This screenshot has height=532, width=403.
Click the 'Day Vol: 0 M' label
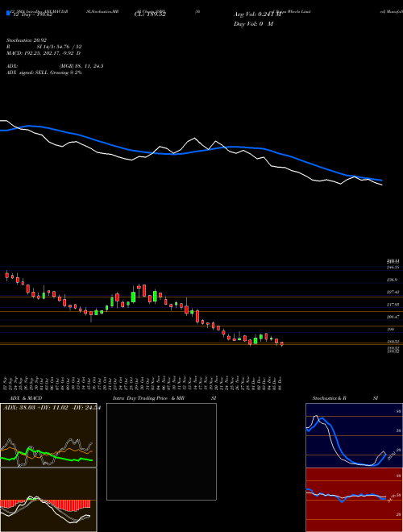pyautogui.click(x=253, y=24)
